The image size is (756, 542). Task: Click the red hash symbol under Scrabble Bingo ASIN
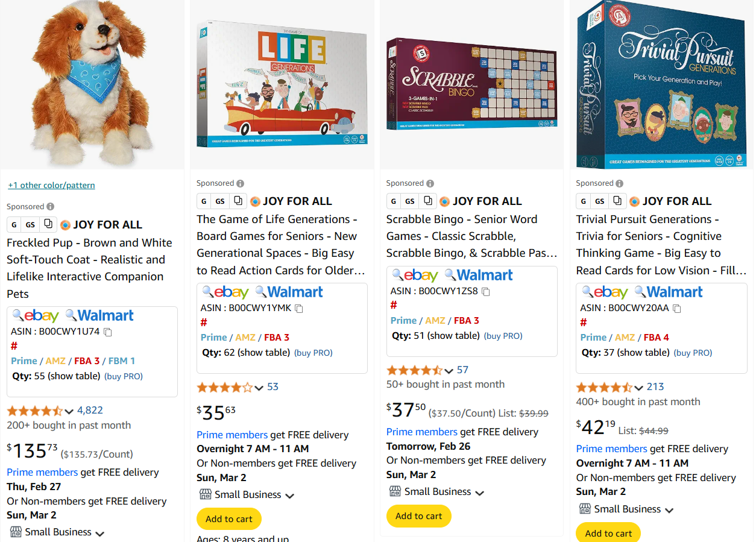pos(394,305)
